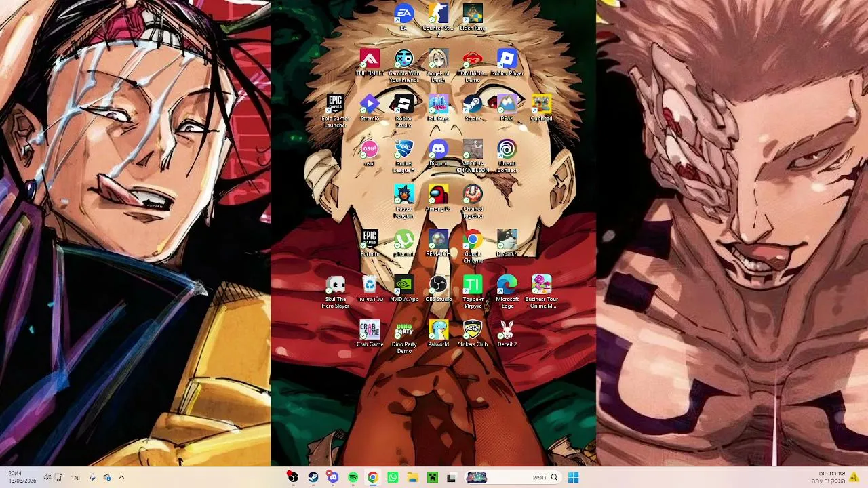
Task: Select the Cuphead desktop shortcut
Action: (x=541, y=108)
